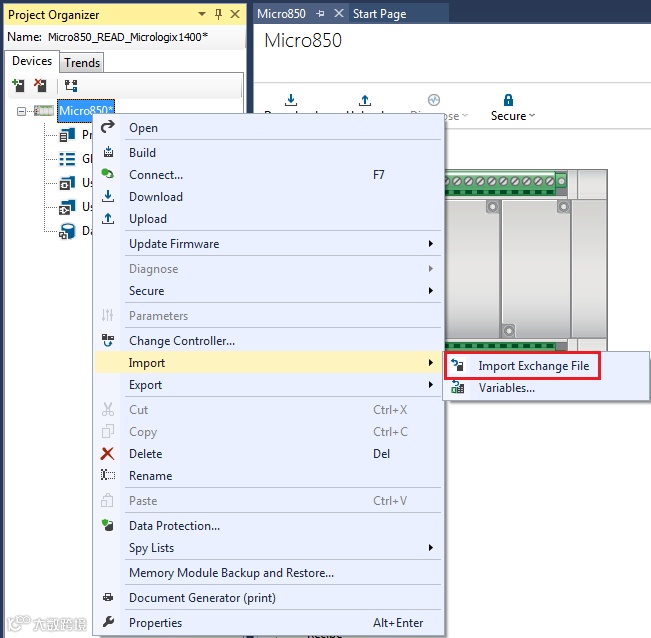
Task: Click the Micro850 controller image
Action: point(526,259)
